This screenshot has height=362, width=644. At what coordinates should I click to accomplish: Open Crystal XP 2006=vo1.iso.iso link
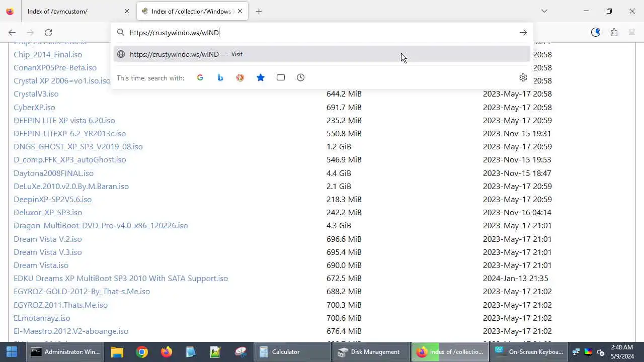click(62, 80)
